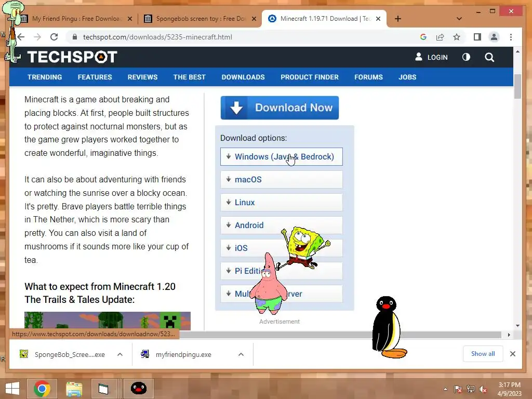The image size is (532, 399).
Task: Expand options for myfriendpingu.exe download
Action: [241, 354]
